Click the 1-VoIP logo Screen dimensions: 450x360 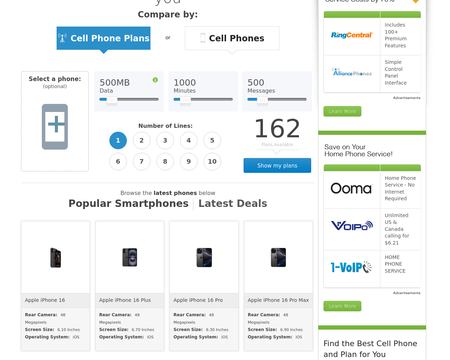pyautogui.click(x=351, y=267)
